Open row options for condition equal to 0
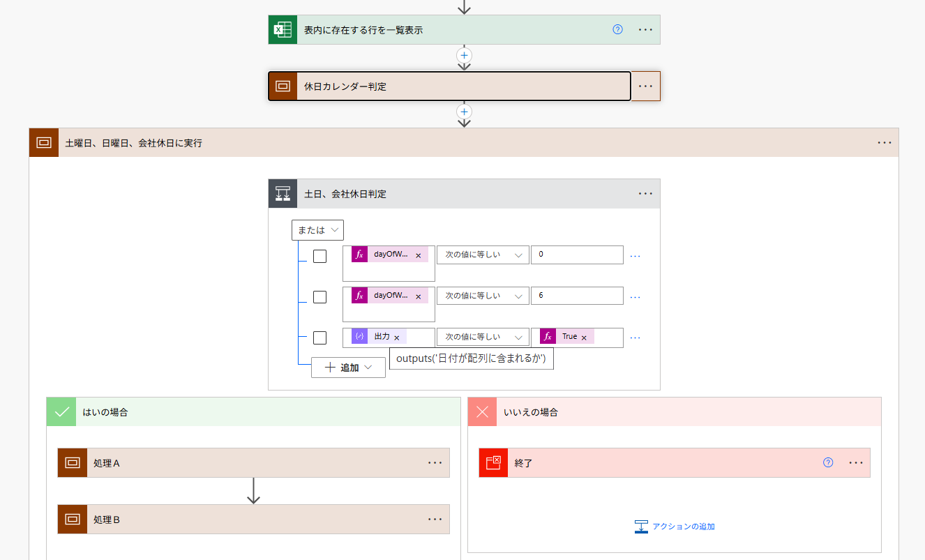925x560 pixels. pyautogui.click(x=635, y=256)
